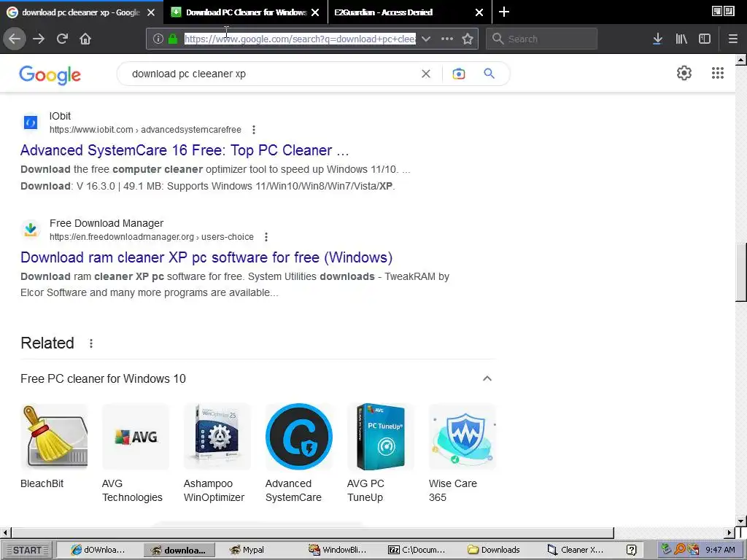Viewport: 747px width, 560px height.
Task: Go back to previous page
Action: point(15,39)
